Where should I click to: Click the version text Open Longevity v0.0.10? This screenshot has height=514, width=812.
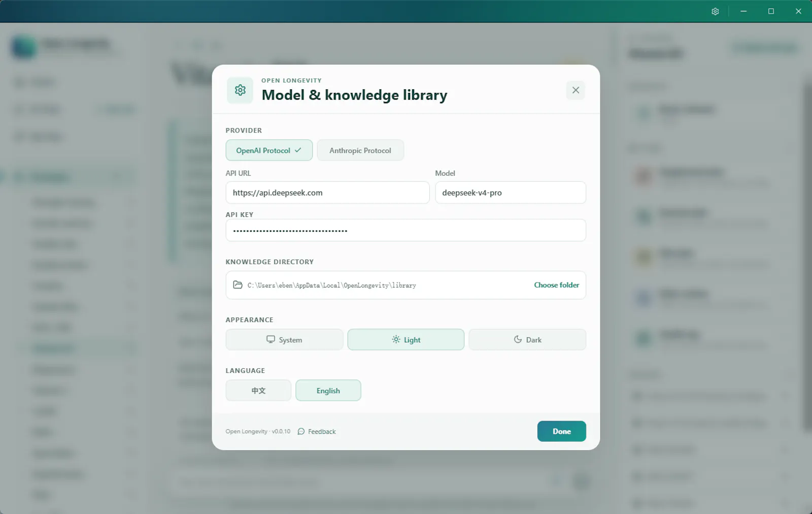tap(258, 432)
